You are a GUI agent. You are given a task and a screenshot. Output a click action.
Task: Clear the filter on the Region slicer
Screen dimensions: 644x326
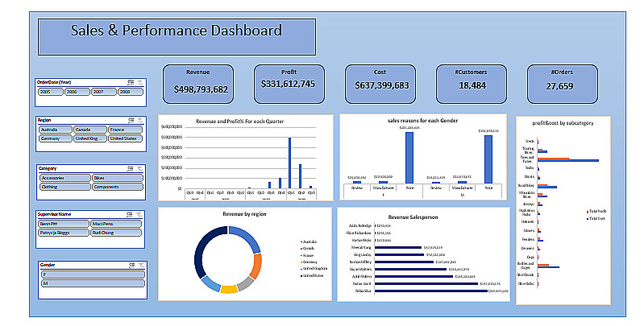point(140,120)
